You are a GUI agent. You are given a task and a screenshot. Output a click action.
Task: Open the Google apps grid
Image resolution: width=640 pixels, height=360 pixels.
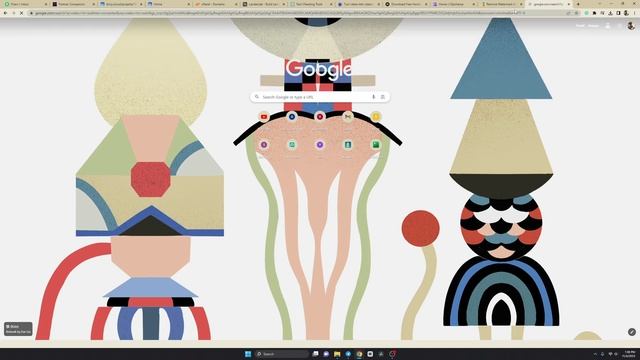tap(619, 26)
